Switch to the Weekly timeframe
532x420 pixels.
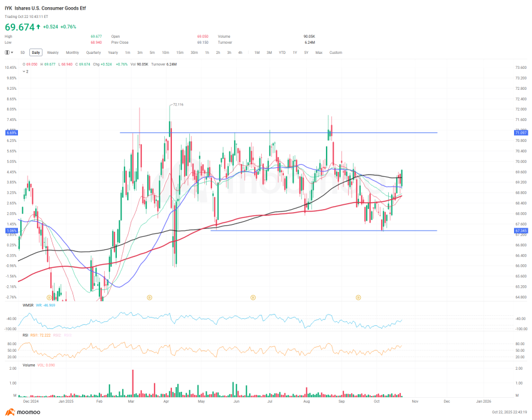[x=53, y=53]
